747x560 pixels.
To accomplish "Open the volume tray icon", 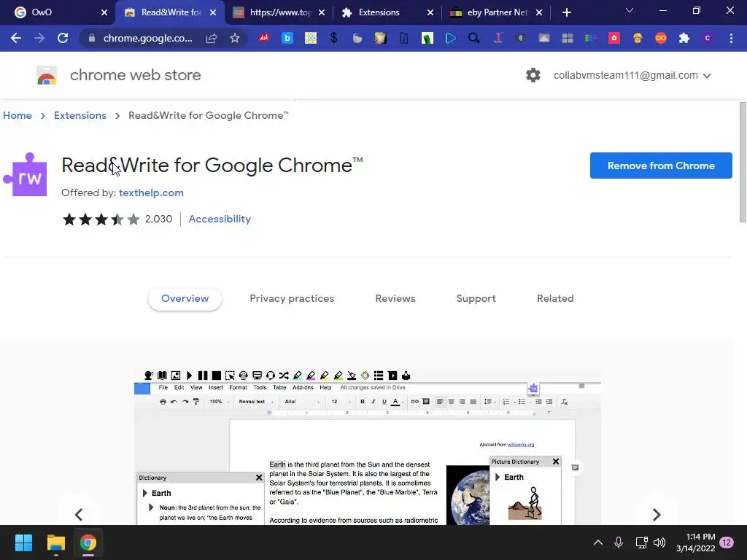I will [x=659, y=542].
